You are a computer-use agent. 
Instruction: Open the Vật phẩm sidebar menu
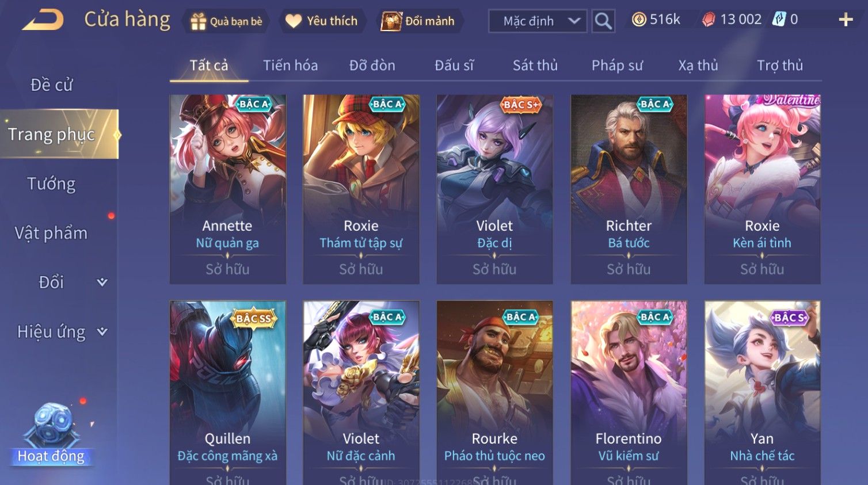(x=51, y=233)
